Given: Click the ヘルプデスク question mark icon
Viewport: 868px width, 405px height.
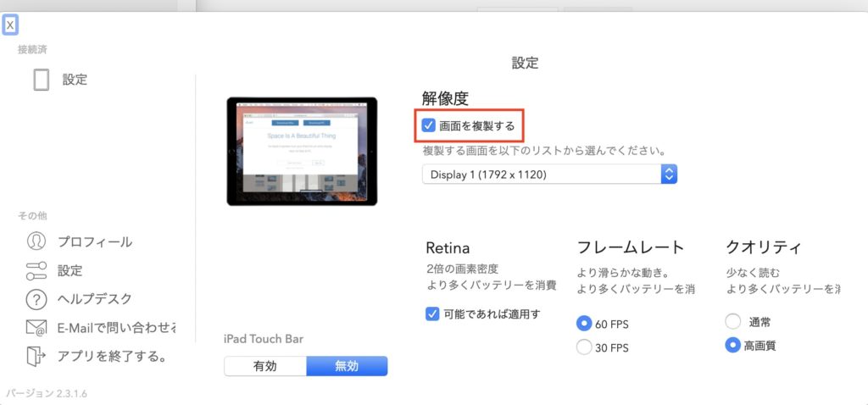Looking at the screenshot, I should tap(36, 299).
